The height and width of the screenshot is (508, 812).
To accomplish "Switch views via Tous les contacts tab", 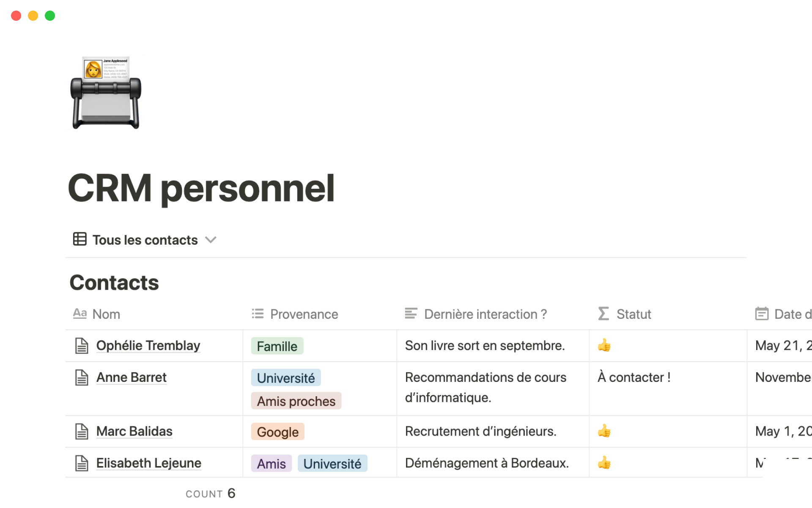I will (x=145, y=240).
